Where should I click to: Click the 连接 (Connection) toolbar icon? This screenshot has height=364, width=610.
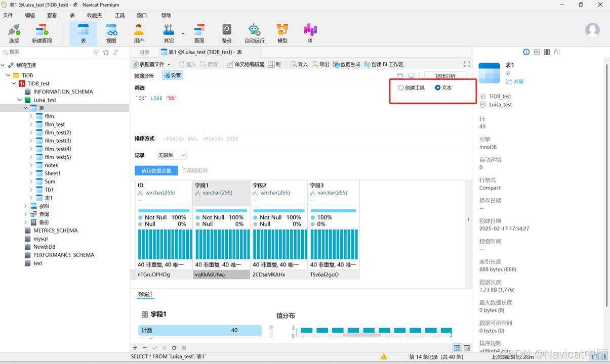(14, 33)
